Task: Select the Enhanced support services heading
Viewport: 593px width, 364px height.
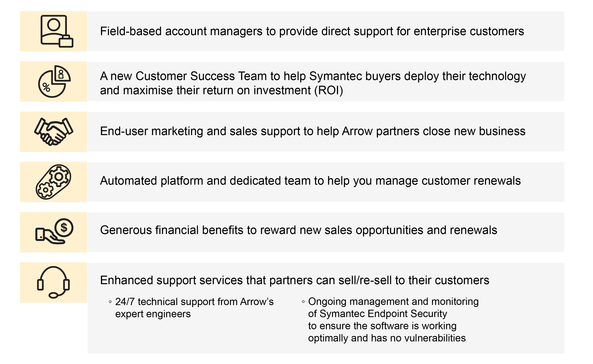Action: (295, 281)
